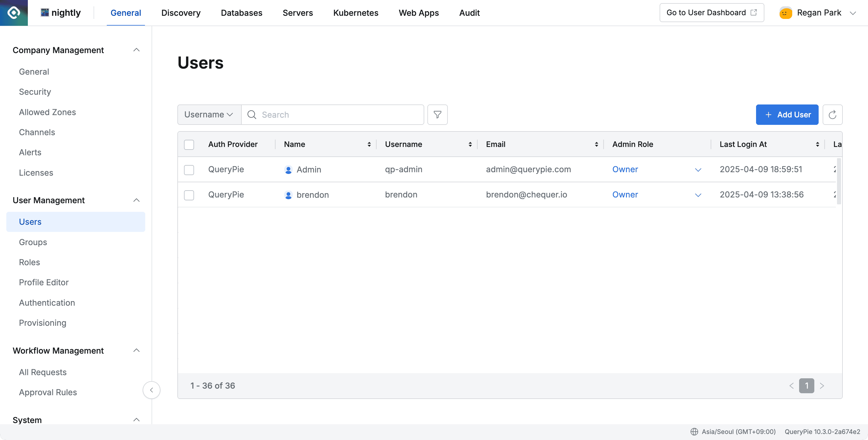The image size is (868, 440).
Task: Sort by Name column arrows
Action: pyautogui.click(x=369, y=145)
